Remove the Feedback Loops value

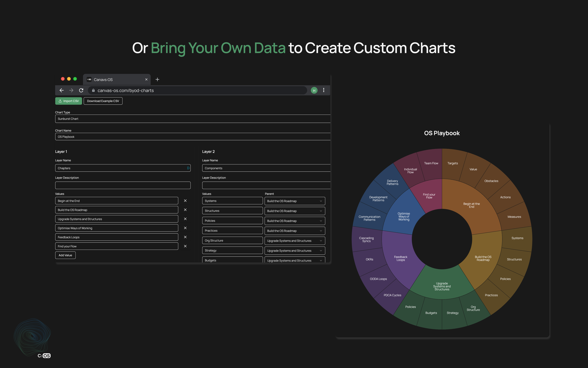185,237
